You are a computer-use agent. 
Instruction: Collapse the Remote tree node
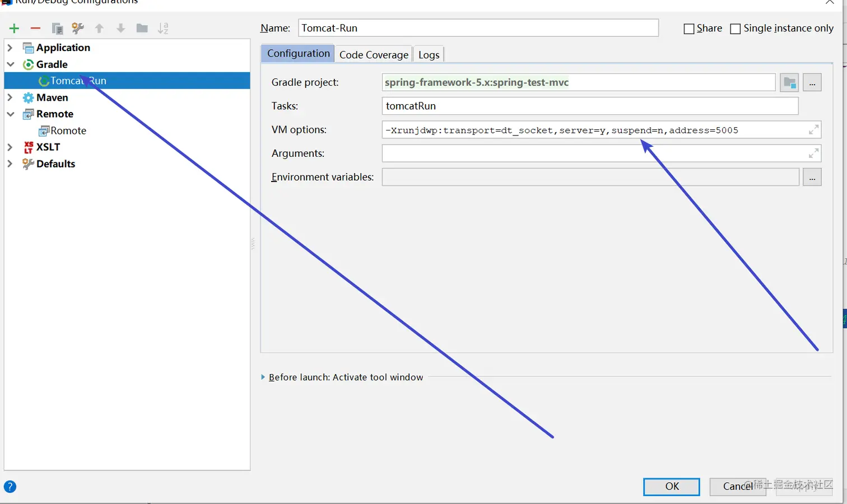point(10,114)
